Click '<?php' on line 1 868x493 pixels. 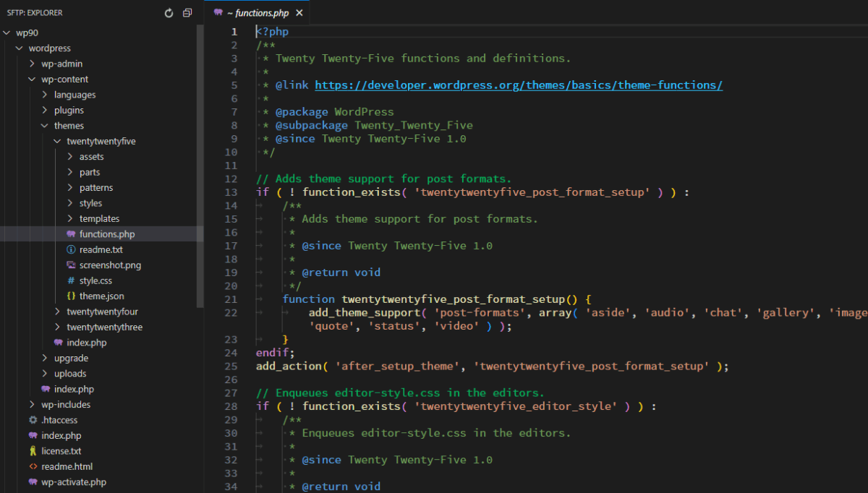273,32
